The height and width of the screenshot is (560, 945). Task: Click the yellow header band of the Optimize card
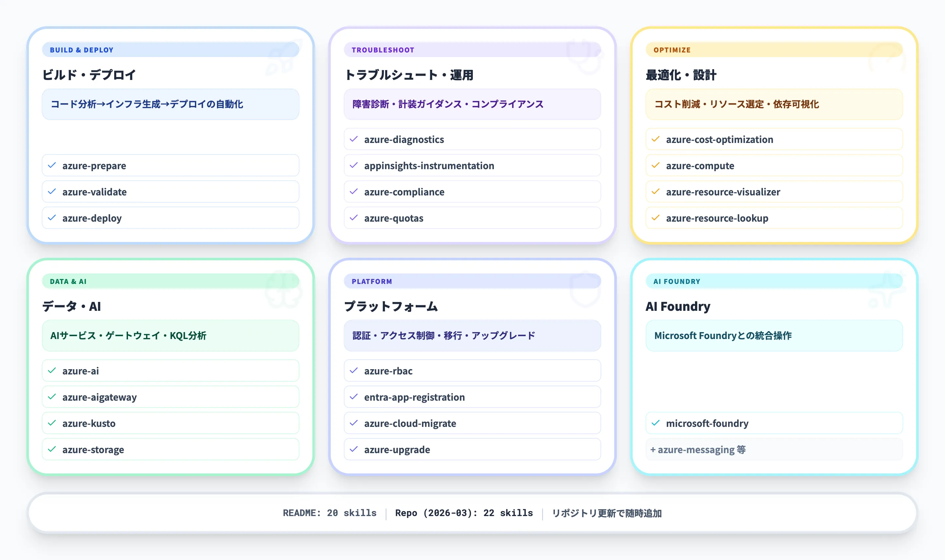click(774, 50)
